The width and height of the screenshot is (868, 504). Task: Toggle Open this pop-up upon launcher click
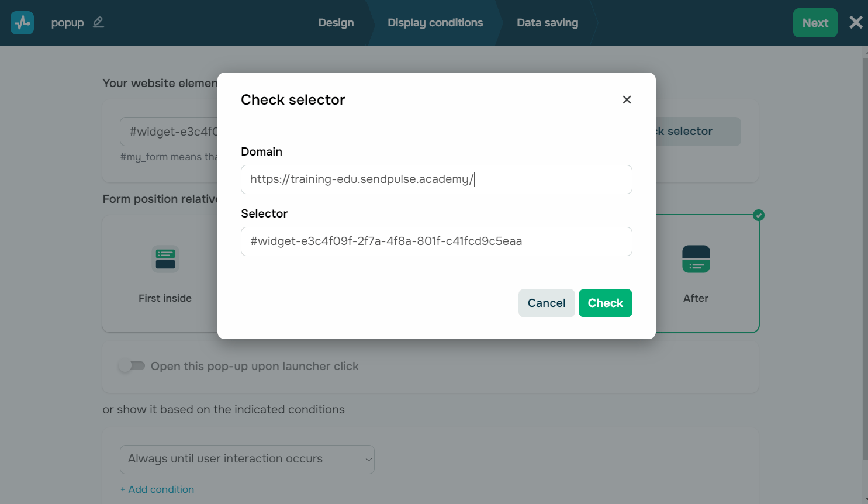[132, 366]
